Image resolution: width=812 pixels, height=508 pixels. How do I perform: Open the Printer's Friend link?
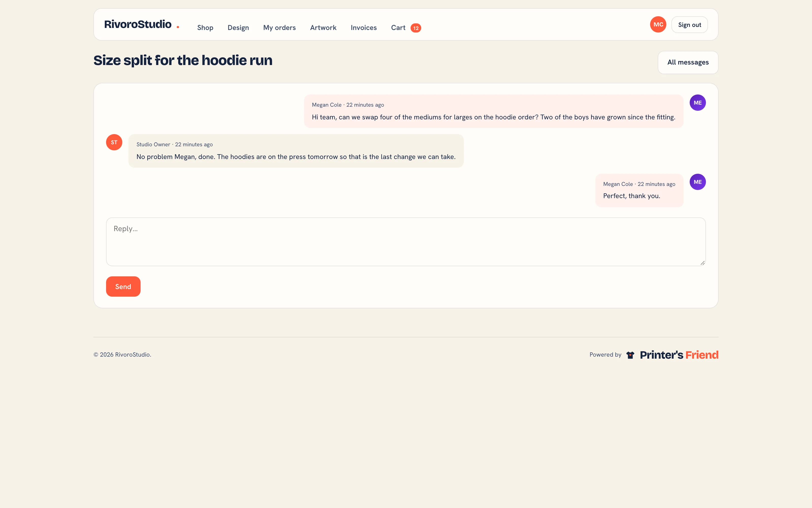(x=679, y=355)
